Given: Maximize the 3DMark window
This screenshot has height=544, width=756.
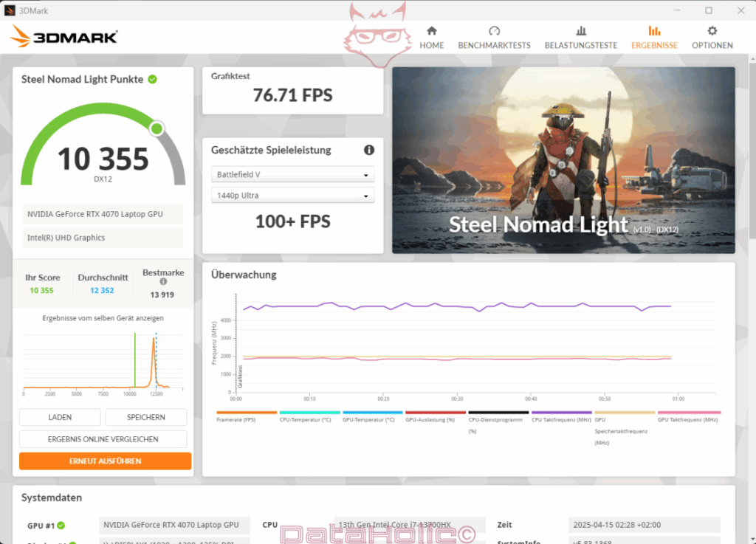Looking at the screenshot, I should 709,10.
